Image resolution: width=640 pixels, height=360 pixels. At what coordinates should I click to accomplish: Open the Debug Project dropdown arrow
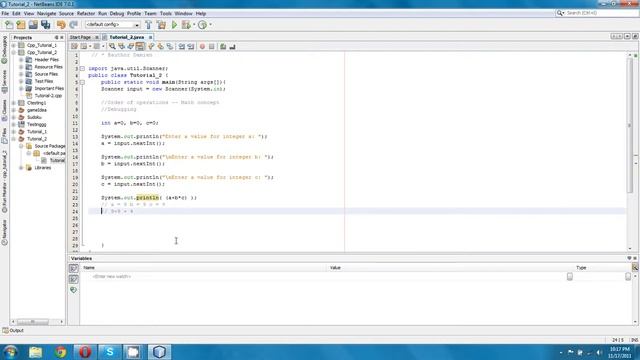194,25
